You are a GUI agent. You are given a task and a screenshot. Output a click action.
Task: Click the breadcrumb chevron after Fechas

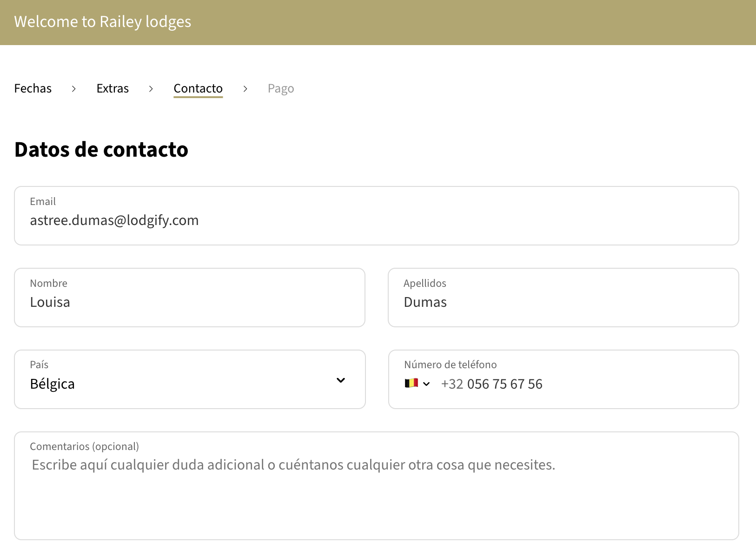[73, 88]
